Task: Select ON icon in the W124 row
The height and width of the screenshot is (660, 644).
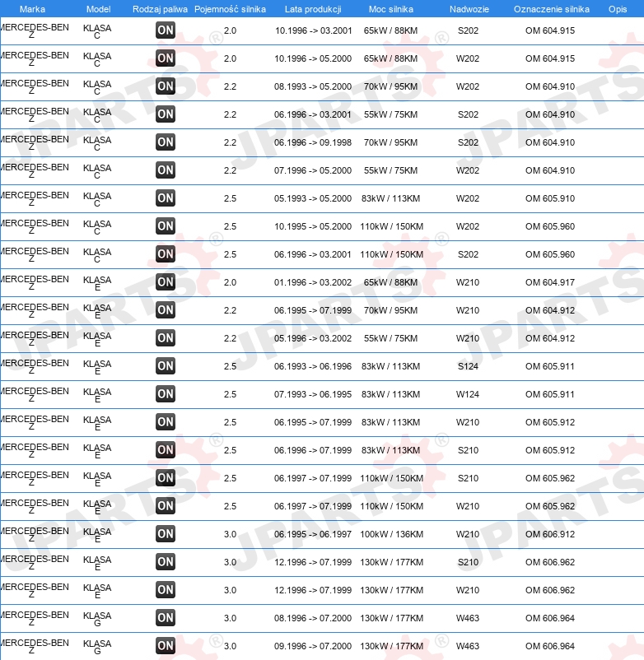Action: (165, 394)
